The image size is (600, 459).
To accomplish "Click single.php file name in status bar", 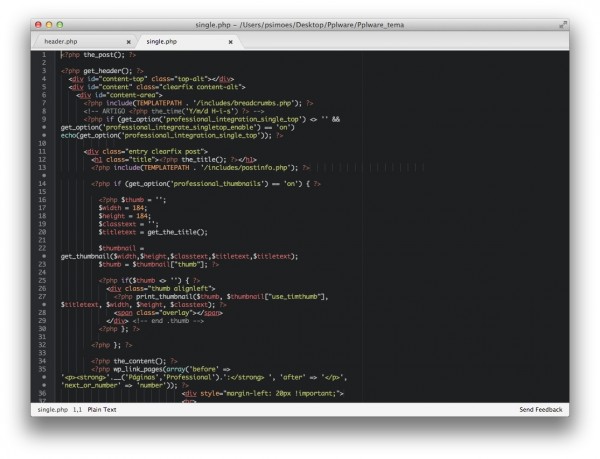I will coord(52,409).
